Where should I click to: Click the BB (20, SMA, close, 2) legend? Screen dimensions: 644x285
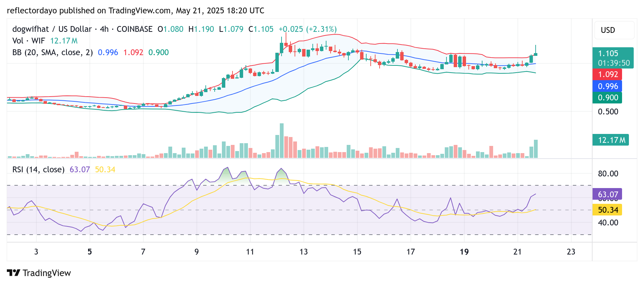[53, 52]
